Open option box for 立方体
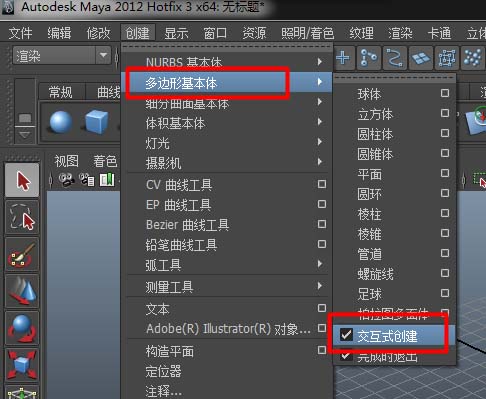This screenshot has width=486, height=399. tap(445, 113)
